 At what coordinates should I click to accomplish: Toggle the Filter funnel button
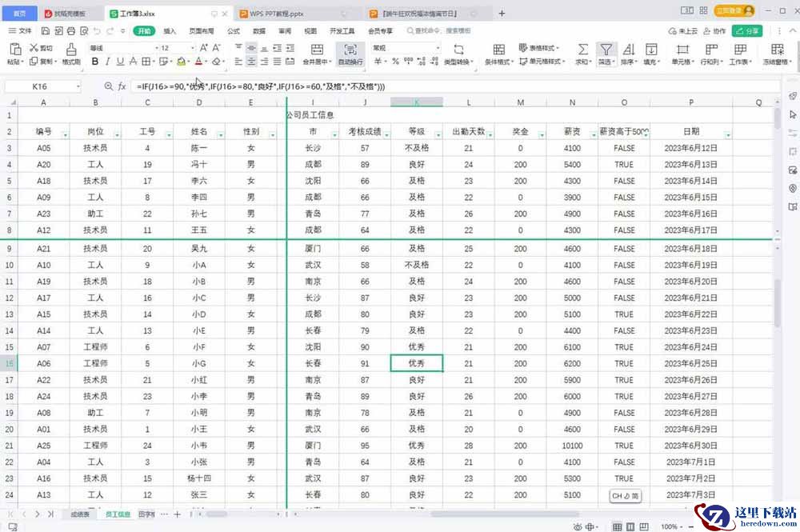click(x=606, y=54)
